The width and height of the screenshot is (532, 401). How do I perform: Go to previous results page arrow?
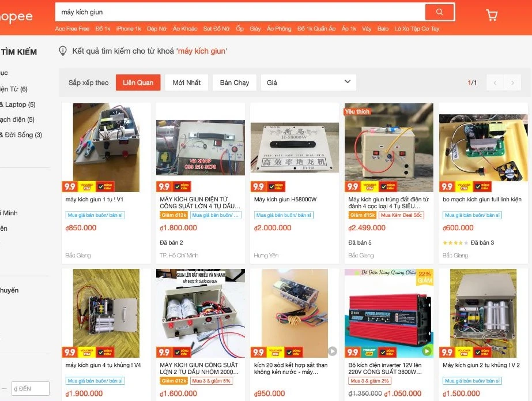(x=495, y=83)
